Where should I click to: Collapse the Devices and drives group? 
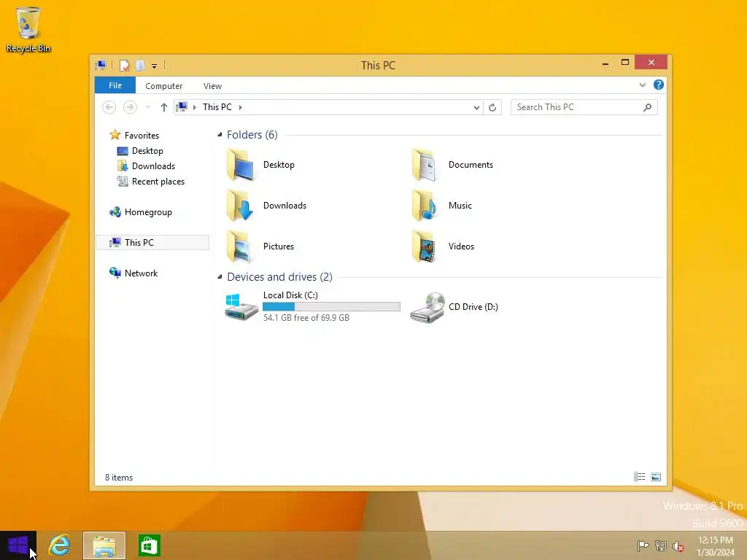point(220,276)
